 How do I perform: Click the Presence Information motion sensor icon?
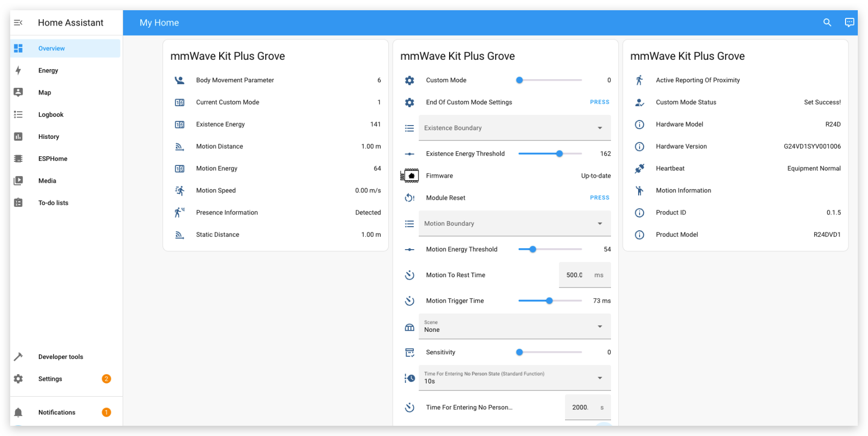coord(179,212)
